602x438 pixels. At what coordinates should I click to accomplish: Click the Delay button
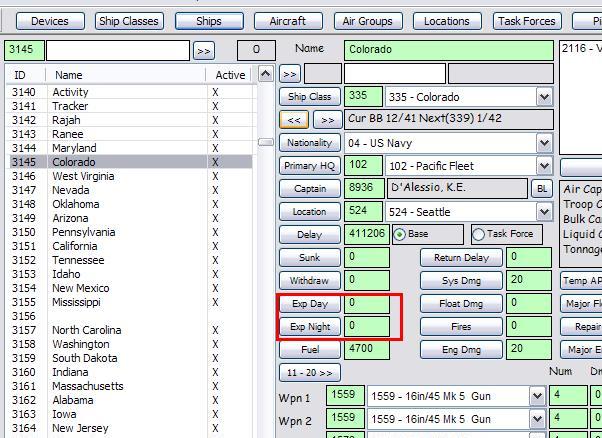[310, 235]
